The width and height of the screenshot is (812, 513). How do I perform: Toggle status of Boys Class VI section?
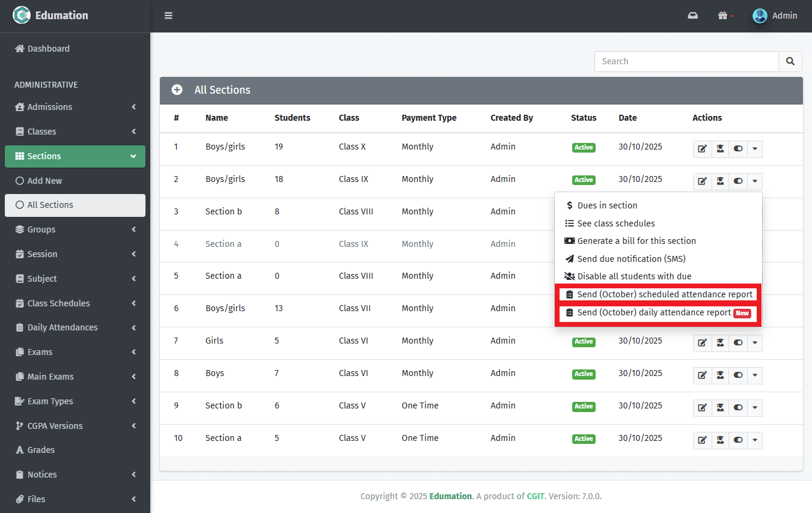pyautogui.click(x=738, y=375)
